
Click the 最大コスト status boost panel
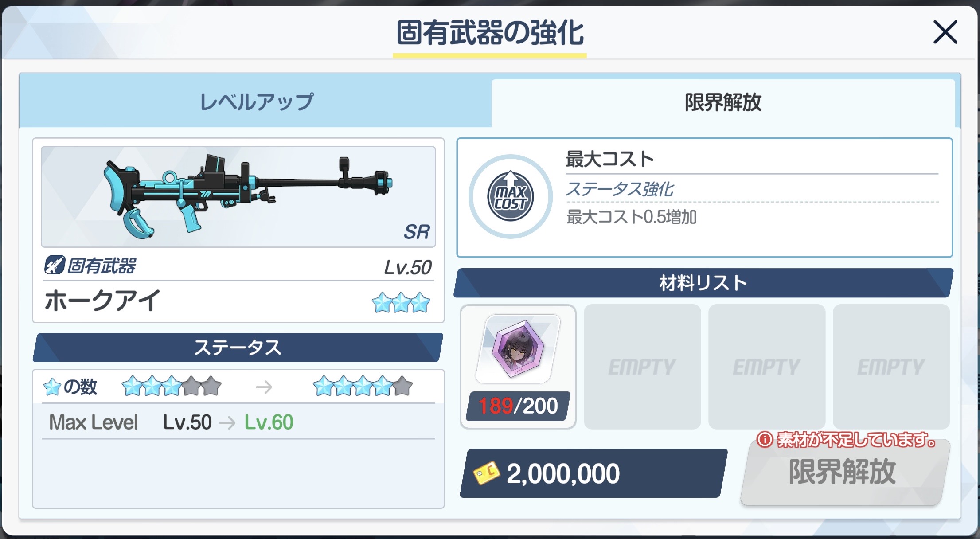[705, 197]
